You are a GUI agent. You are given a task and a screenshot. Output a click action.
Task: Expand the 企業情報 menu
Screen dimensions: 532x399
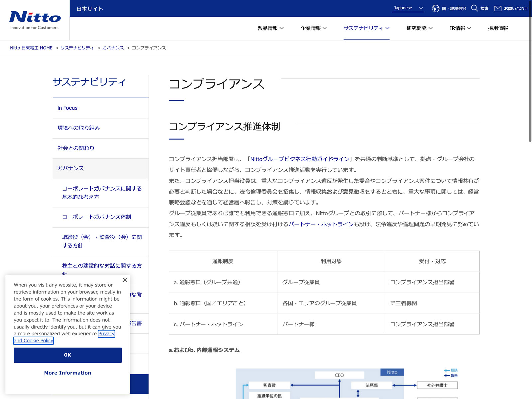313,28
